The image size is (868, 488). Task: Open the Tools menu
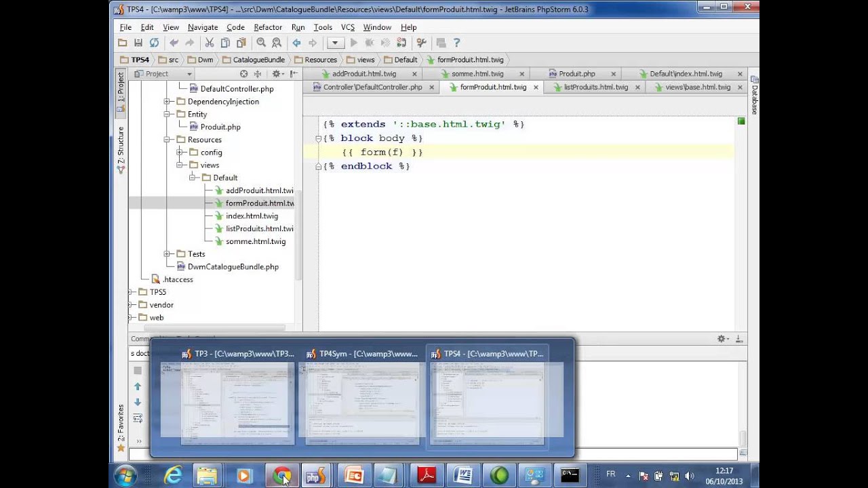point(323,27)
